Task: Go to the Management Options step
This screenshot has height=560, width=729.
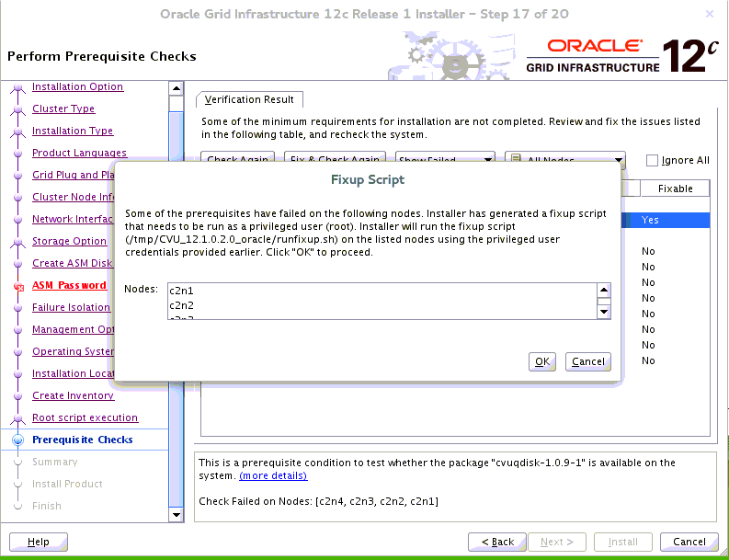Action: click(x=73, y=329)
